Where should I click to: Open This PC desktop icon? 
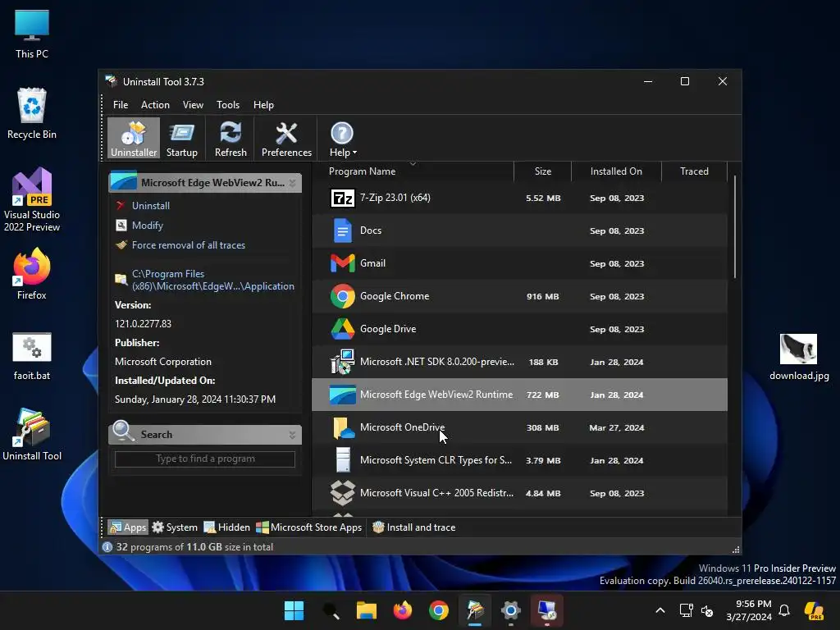tap(32, 34)
